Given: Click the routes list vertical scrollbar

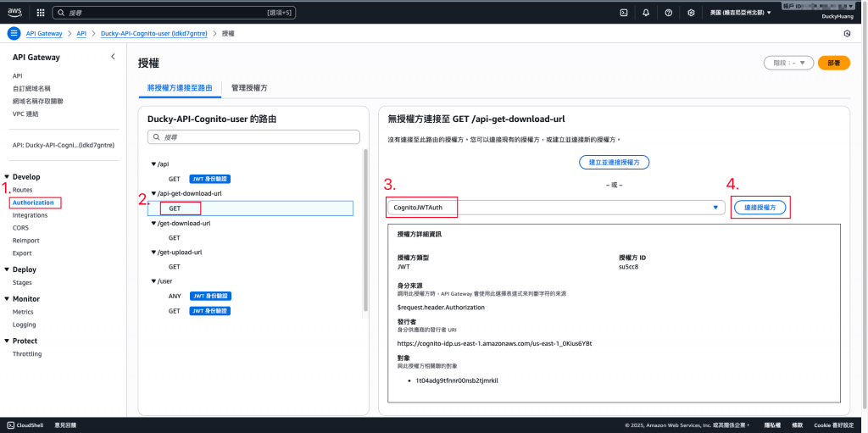Looking at the screenshot, I should (364, 230).
